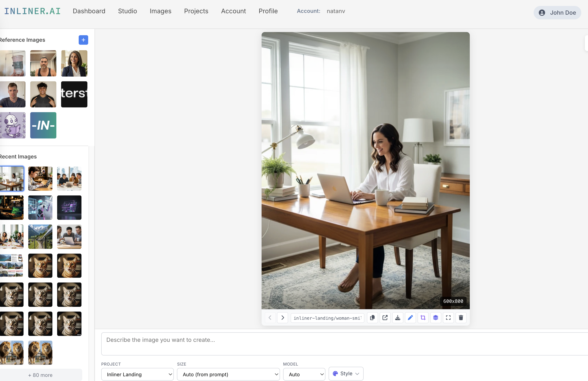Open the John Doe profile menu
This screenshot has height=381, width=588.
(557, 13)
